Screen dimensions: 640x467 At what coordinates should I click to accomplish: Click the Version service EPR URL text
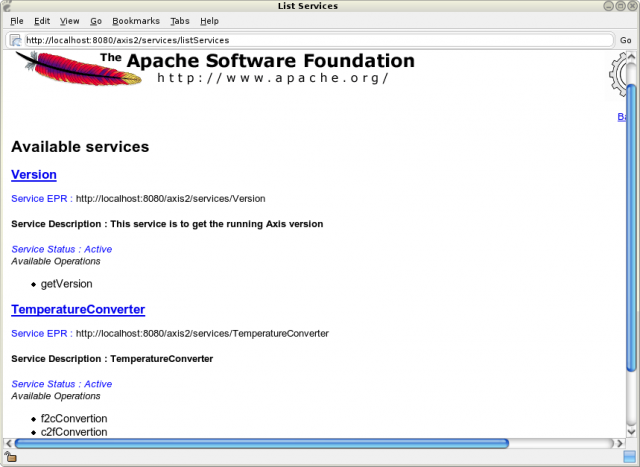click(171, 198)
